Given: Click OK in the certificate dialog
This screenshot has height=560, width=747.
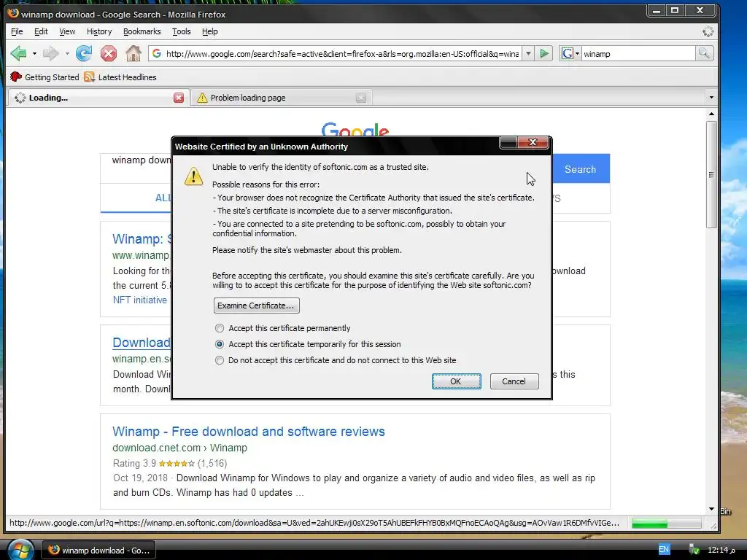Looking at the screenshot, I should pos(456,381).
